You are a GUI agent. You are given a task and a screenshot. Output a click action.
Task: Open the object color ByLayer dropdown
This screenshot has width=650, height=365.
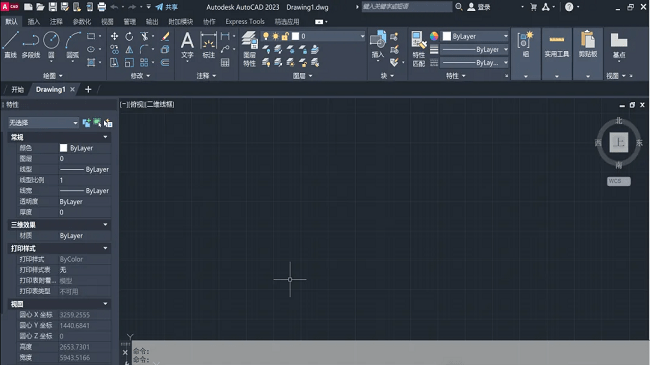475,36
